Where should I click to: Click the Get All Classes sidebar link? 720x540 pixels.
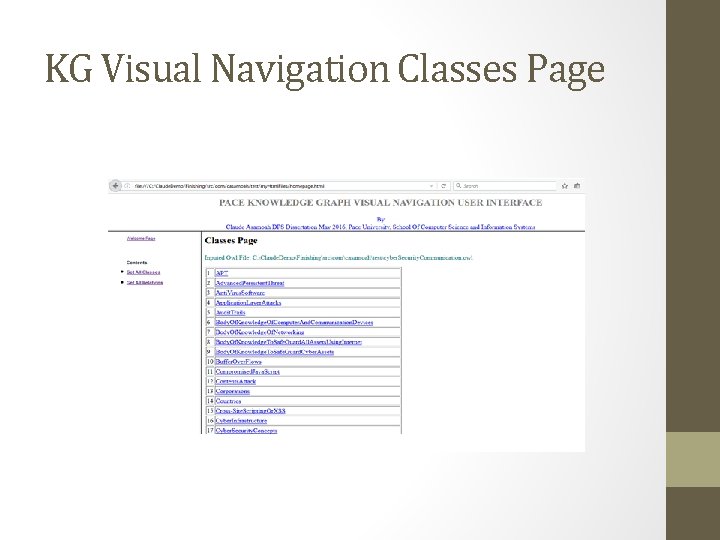143,272
